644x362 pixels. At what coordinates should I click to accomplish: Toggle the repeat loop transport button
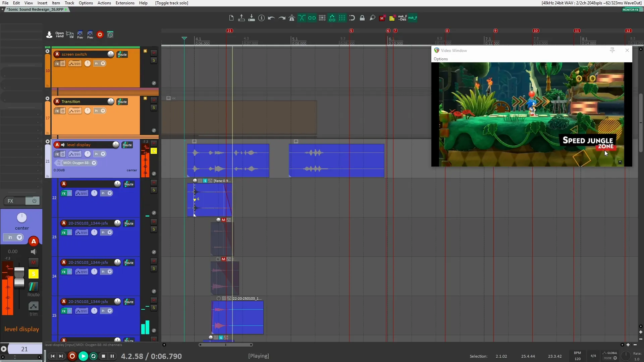(93, 356)
